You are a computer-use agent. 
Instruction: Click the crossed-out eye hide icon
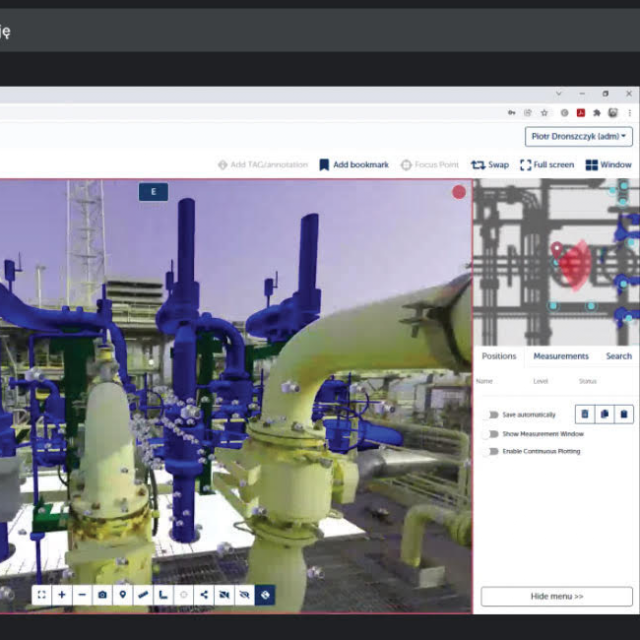click(x=245, y=595)
